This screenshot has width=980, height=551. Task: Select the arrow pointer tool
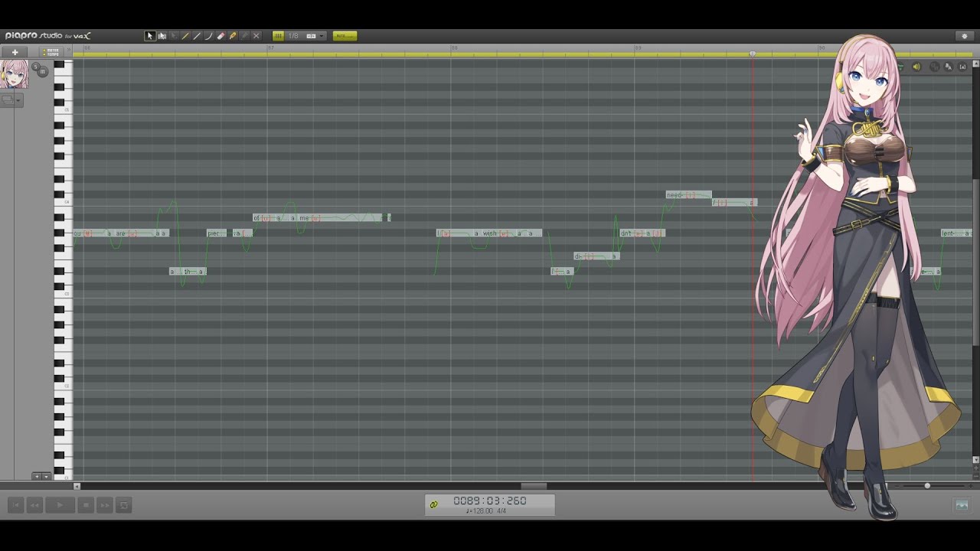click(150, 36)
